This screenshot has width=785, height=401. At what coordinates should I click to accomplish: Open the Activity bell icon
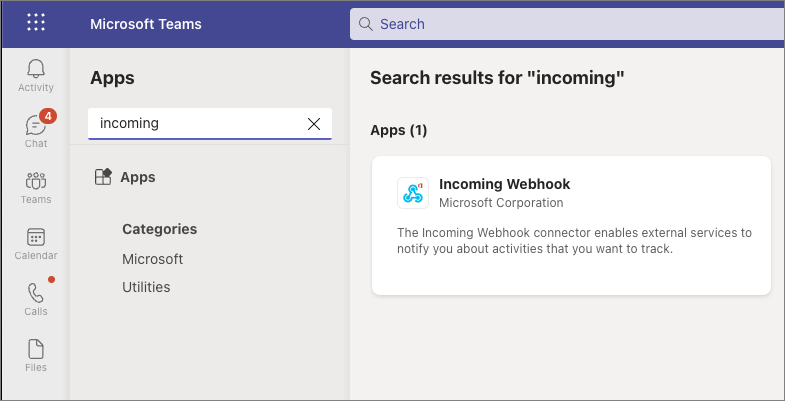(x=36, y=76)
